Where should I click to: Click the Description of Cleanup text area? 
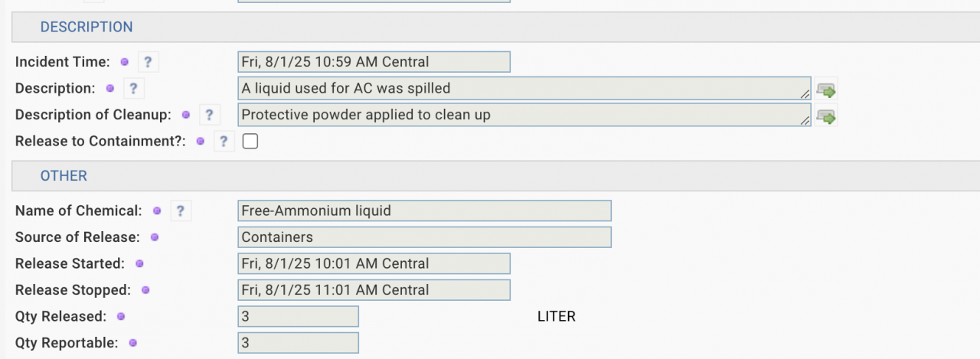coord(524,115)
